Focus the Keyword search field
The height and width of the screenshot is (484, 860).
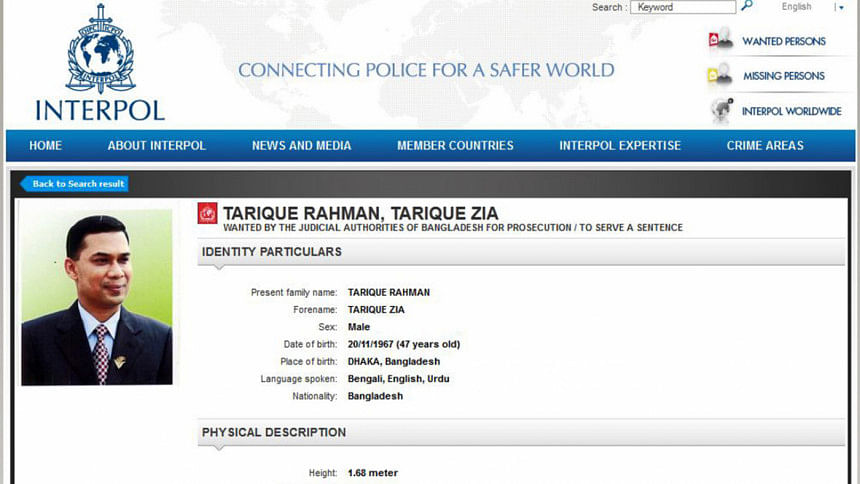point(683,7)
